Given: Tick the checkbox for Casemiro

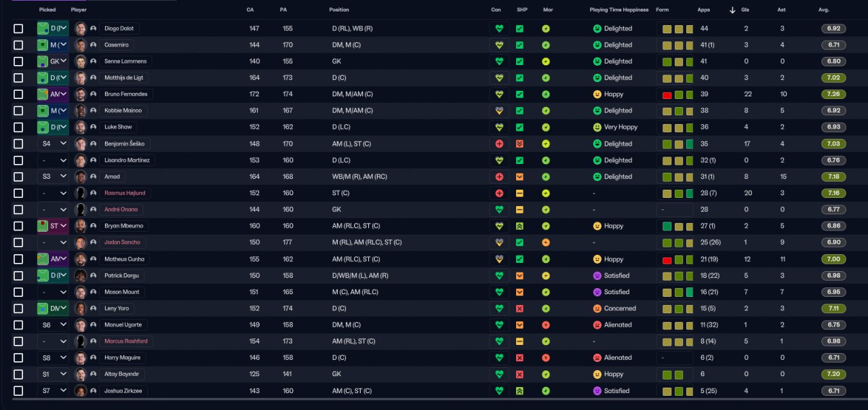Looking at the screenshot, I should coord(18,45).
